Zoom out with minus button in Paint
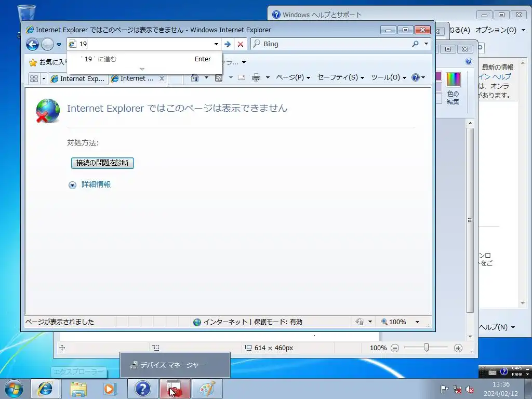This screenshot has height=399, width=532. click(395, 348)
